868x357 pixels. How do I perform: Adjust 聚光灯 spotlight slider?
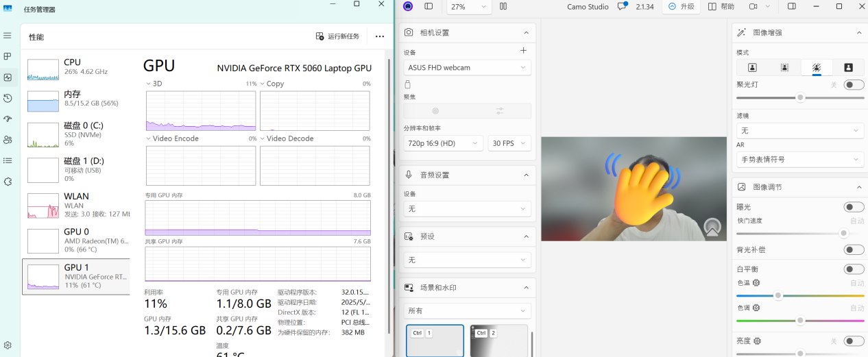pos(800,97)
